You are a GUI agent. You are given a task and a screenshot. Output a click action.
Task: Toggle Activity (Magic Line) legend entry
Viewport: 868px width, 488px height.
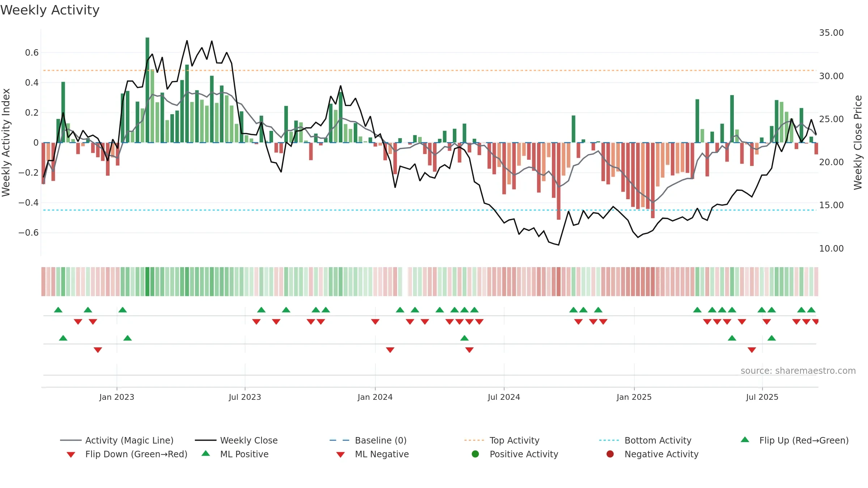117,440
